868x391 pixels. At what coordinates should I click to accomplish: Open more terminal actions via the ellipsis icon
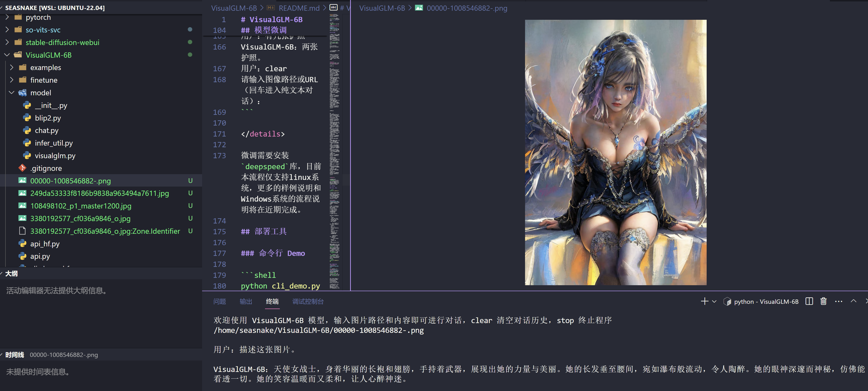pyautogui.click(x=839, y=301)
